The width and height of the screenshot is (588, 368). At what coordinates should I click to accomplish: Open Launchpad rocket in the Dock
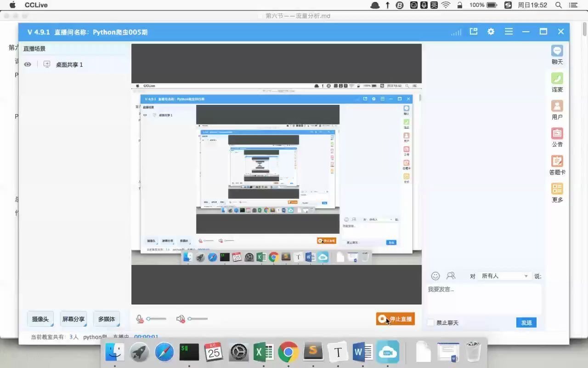point(140,352)
